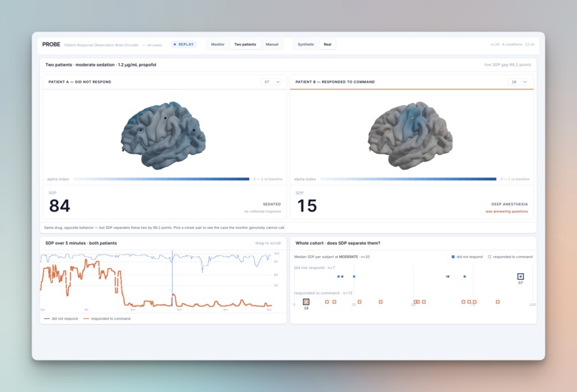Screen dimensions: 577x392
Task: Go back via the all cases link
Action: coord(152,45)
